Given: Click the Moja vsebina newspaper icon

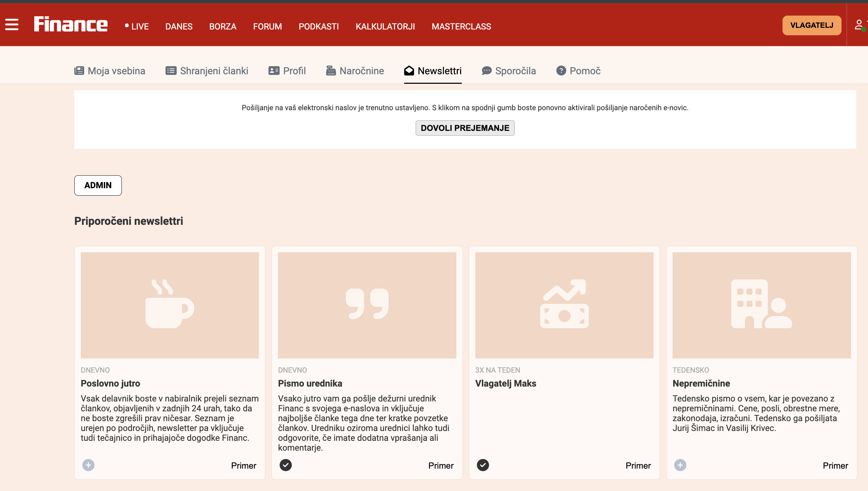Looking at the screenshot, I should (79, 71).
